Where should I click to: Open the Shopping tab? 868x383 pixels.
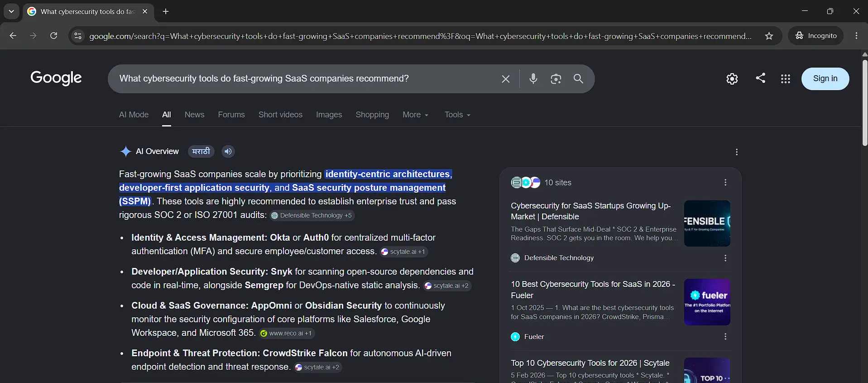pyautogui.click(x=372, y=115)
